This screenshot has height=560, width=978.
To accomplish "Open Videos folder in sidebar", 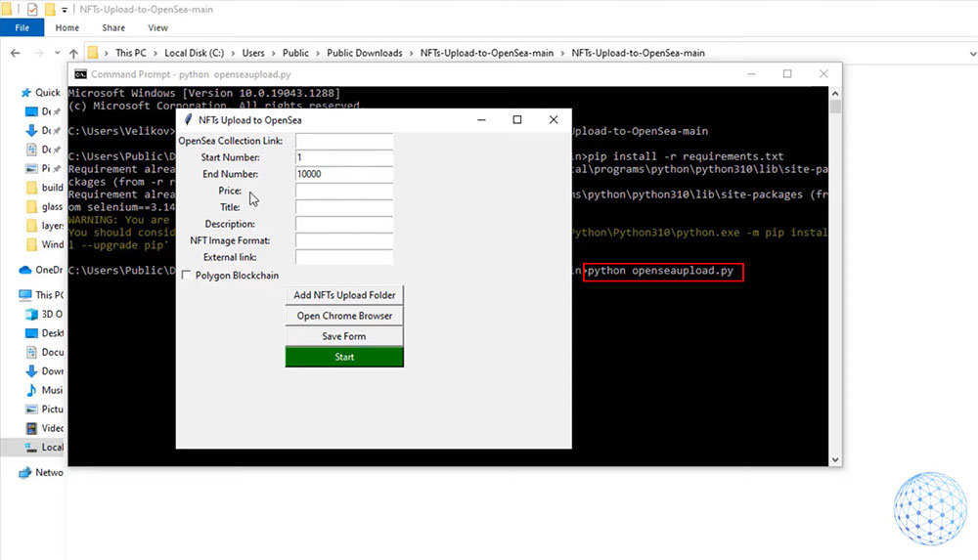I will click(x=44, y=428).
